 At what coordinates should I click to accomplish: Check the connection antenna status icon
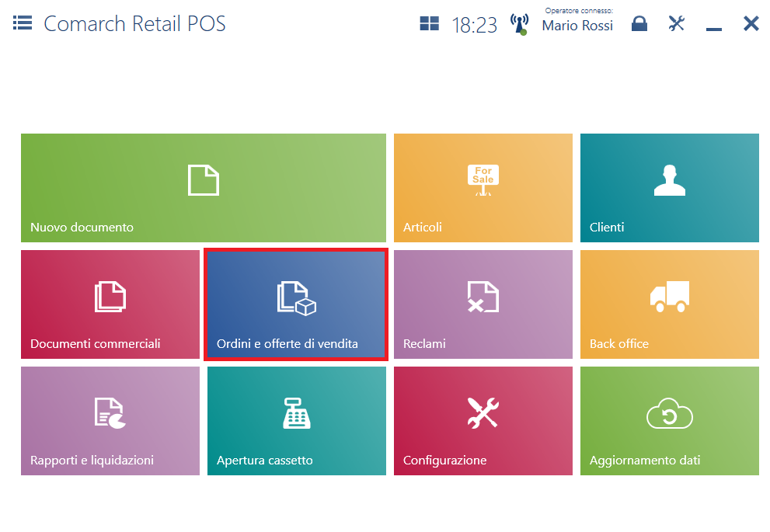point(519,24)
